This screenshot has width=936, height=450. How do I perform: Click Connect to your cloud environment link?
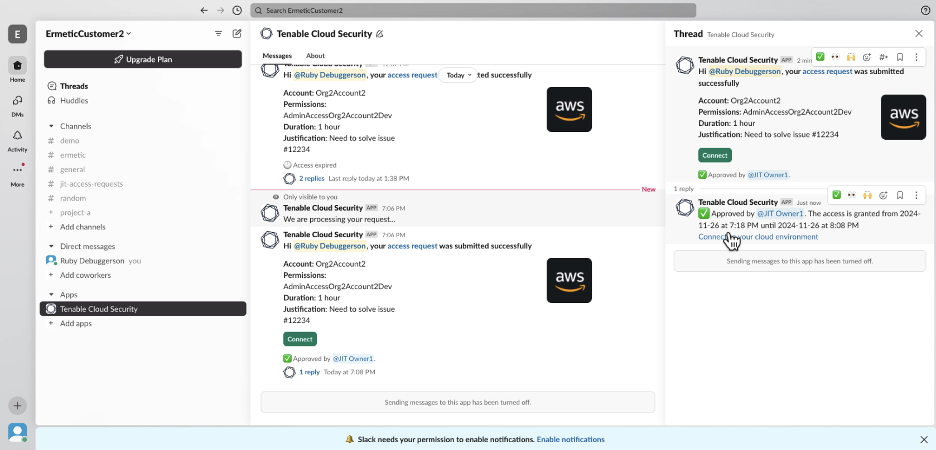[758, 236]
